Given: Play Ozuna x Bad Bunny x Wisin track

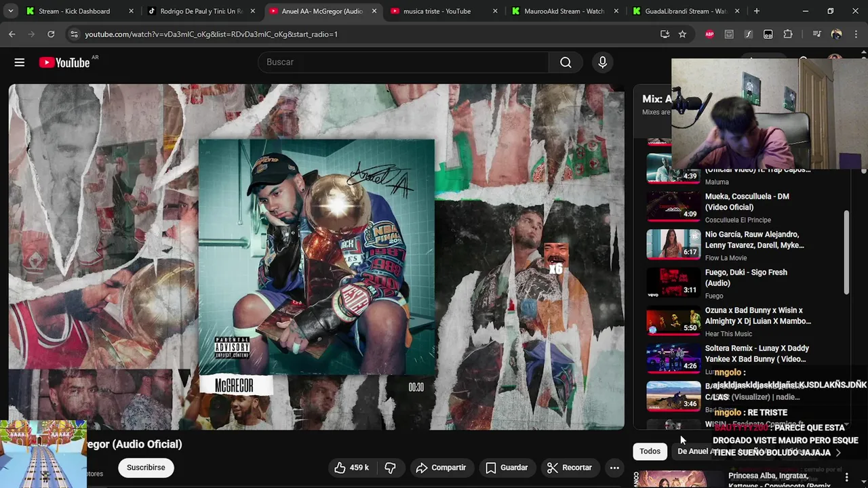Looking at the screenshot, I should [757, 316].
